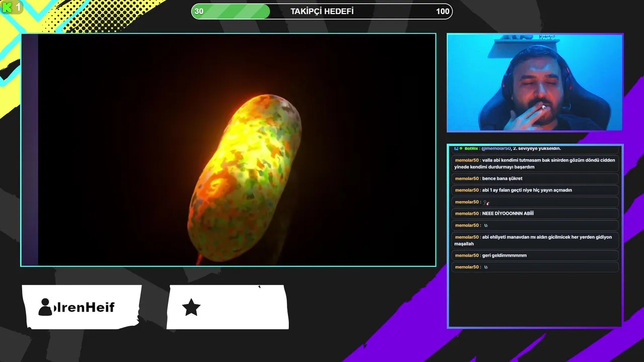Viewport: 644px width, 362px height.
Task: Click the current follower count '30'
Action: 199,11
